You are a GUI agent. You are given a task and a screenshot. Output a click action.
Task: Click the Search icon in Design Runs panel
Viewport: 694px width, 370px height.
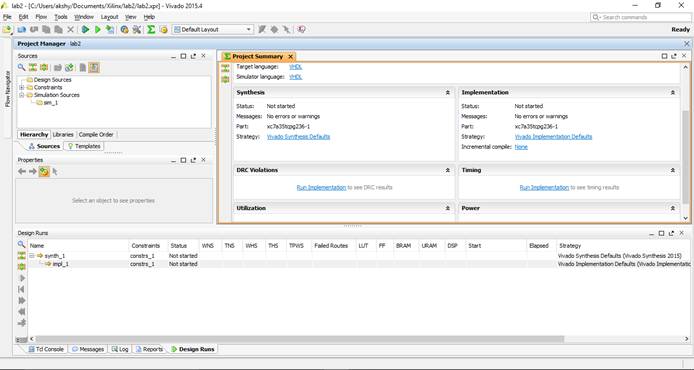click(x=21, y=244)
